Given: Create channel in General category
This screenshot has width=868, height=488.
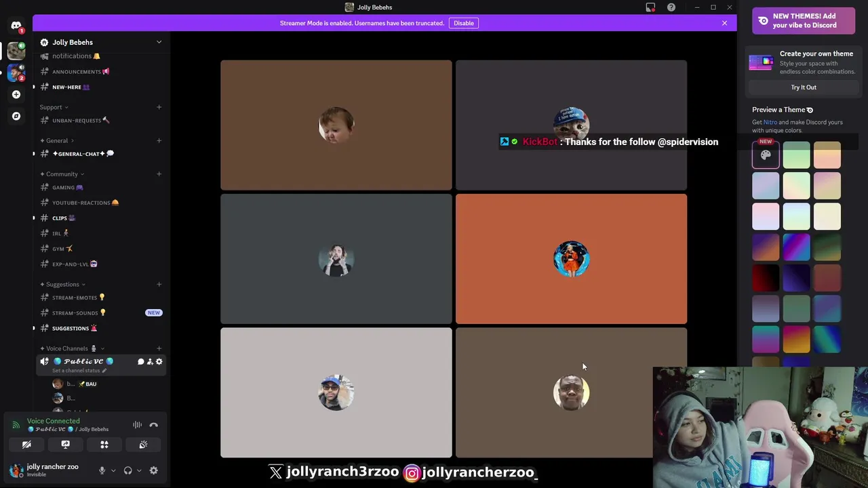Looking at the screenshot, I should coord(159,141).
